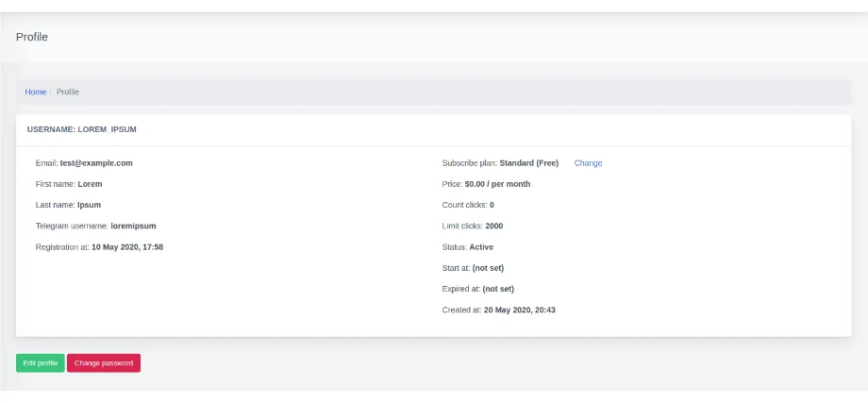Click the Last name value Ipsum
This screenshot has height=403, width=868.
(89, 205)
